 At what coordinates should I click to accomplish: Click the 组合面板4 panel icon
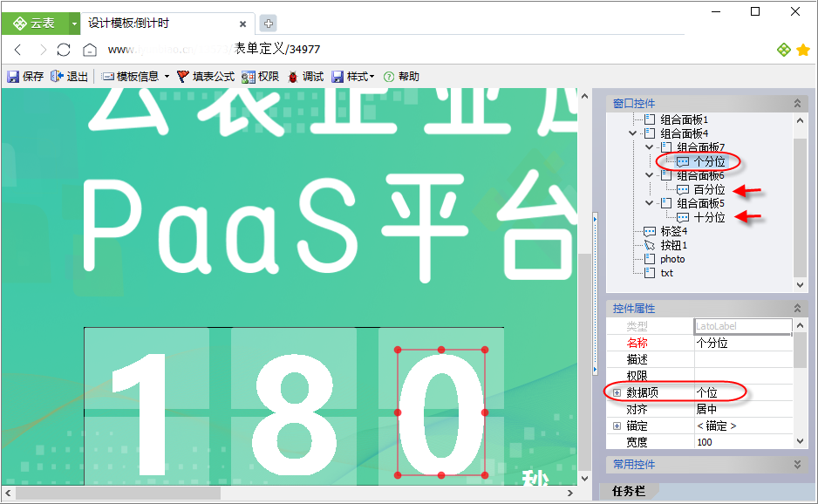click(x=650, y=133)
